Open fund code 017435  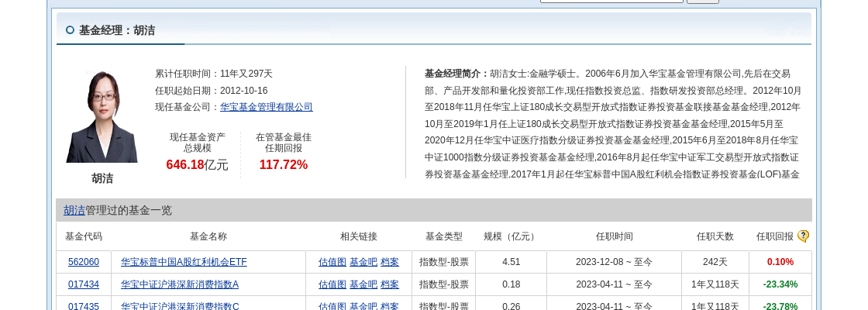tap(84, 306)
